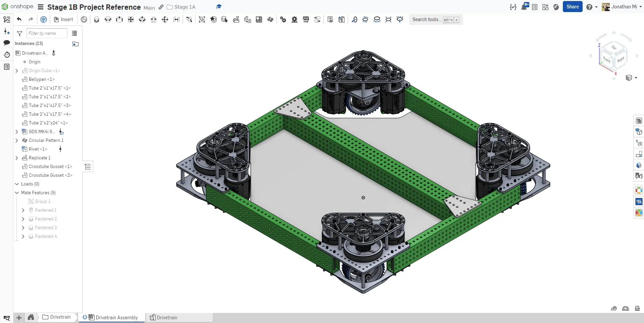Screen dimensions: 644x323
Task: Select Bellypan <1> in the instance list
Action: point(41,79)
